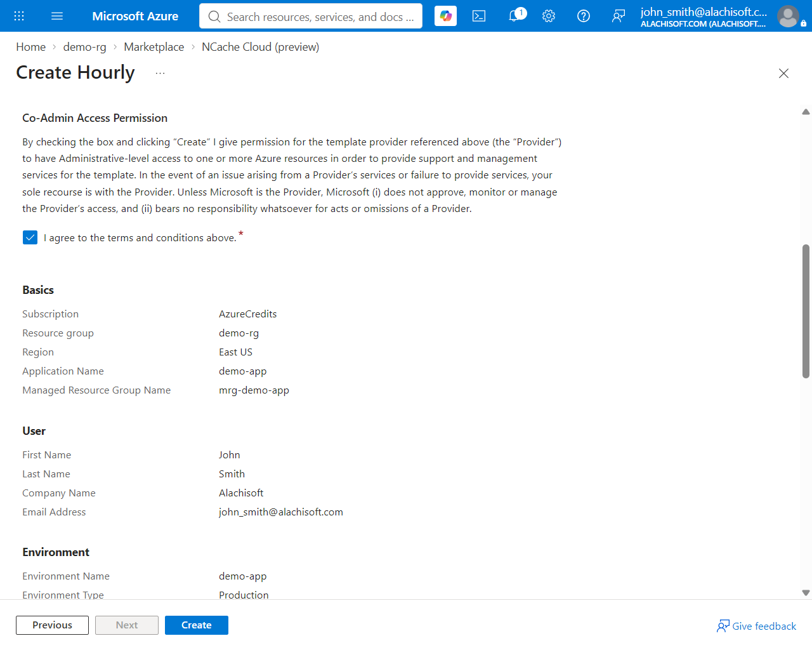Uncheck the agree to terms checkbox

tap(30, 237)
